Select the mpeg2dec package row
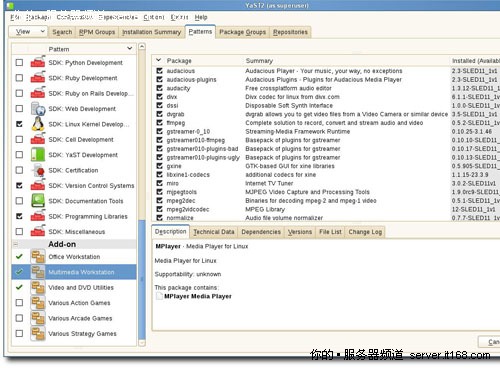Image resolution: width=500 pixels, height=368 pixels. (x=326, y=201)
